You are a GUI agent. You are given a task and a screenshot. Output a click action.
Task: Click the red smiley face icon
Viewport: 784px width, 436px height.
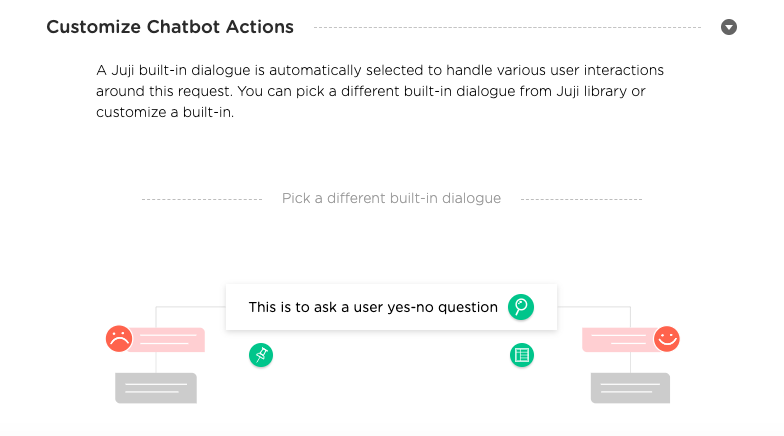pos(666,338)
